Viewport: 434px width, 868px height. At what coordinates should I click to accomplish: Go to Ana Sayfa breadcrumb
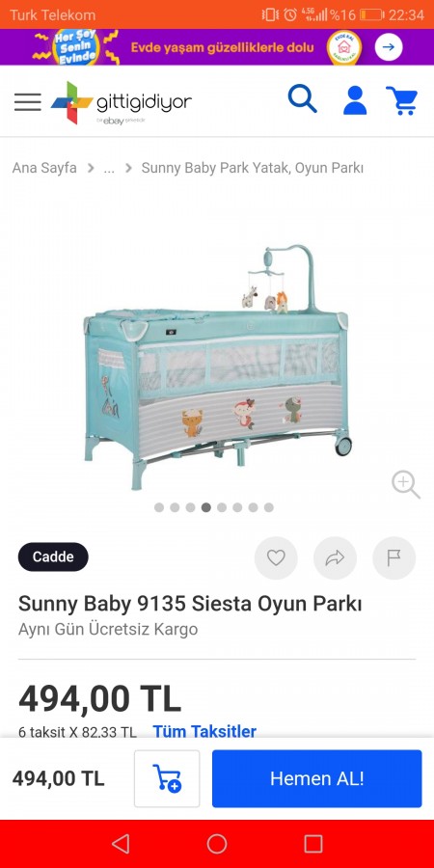pyautogui.click(x=44, y=168)
